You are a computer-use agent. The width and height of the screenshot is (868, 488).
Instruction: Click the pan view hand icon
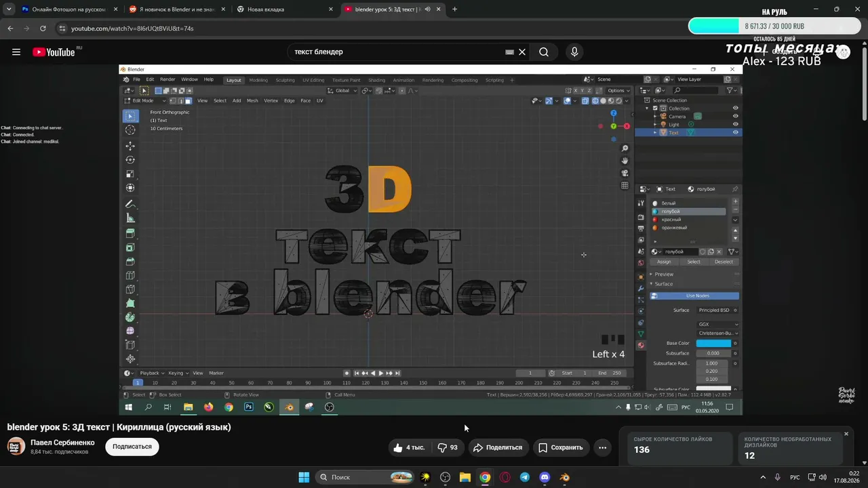[x=625, y=161]
